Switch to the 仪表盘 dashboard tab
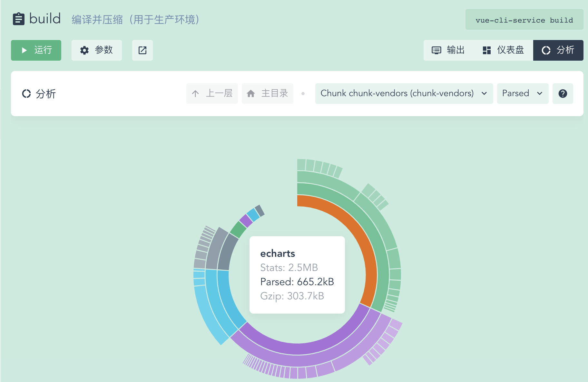The image size is (588, 382). tap(503, 50)
